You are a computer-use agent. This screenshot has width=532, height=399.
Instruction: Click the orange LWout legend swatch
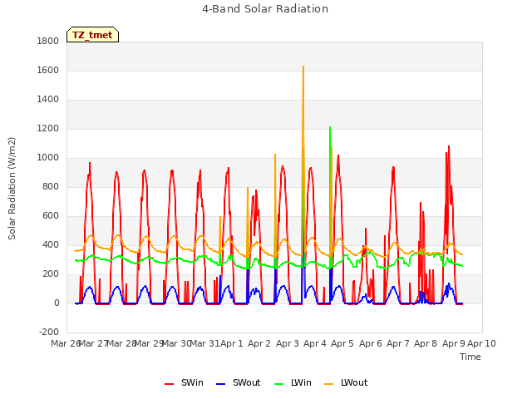[329, 384]
